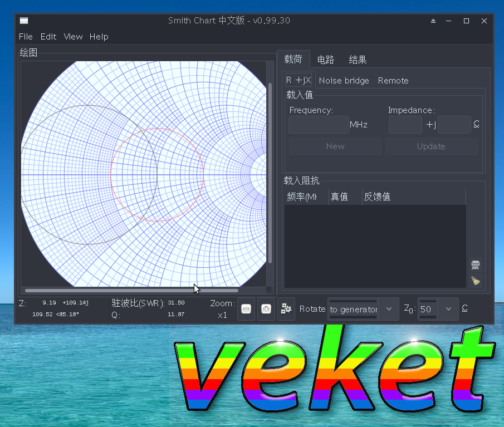Click the Q value 11.87
The image size is (504, 427).
click(x=176, y=314)
